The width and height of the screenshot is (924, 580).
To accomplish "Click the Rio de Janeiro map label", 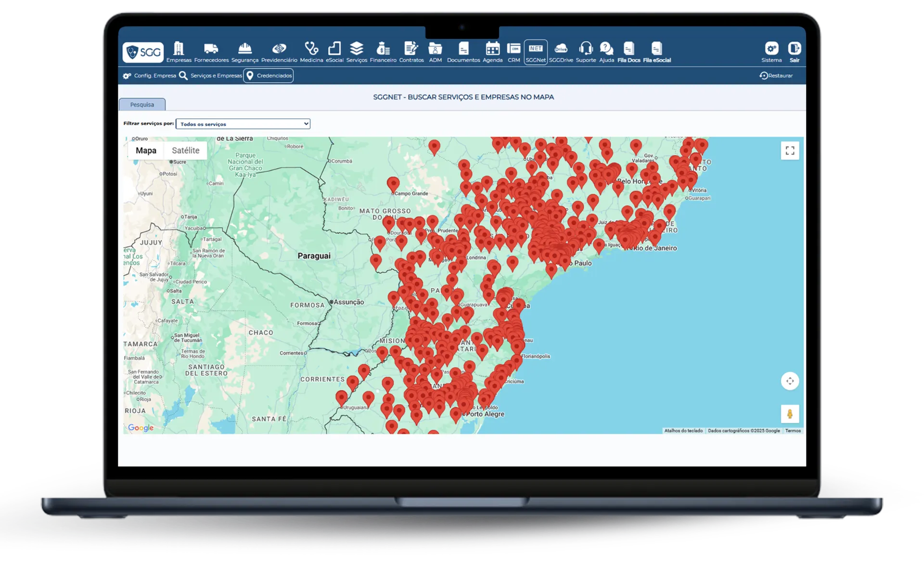I will 655,248.
